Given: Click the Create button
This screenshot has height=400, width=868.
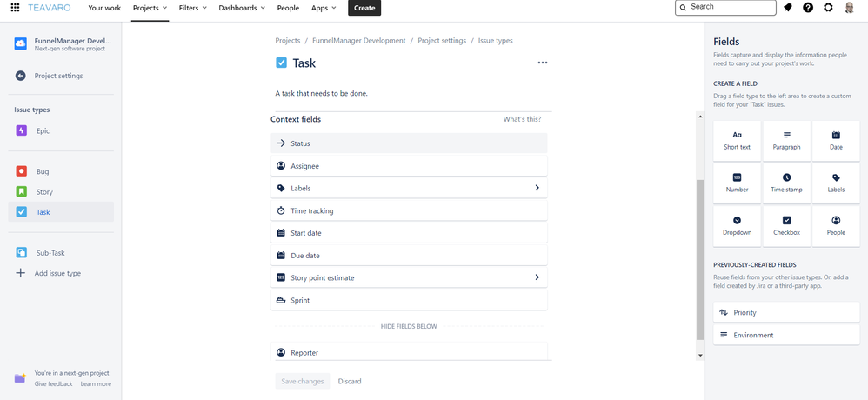Looking at the screenshot, I should coord(364,8).
